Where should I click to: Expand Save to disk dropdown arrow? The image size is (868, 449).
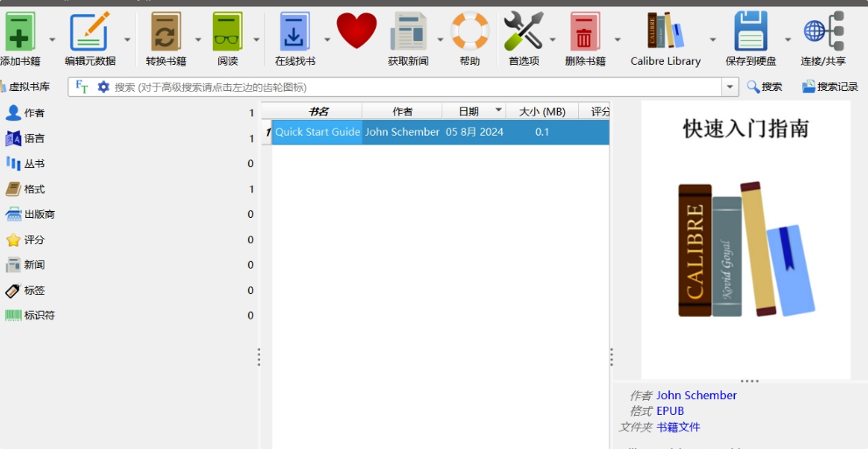tap(787, 39)
